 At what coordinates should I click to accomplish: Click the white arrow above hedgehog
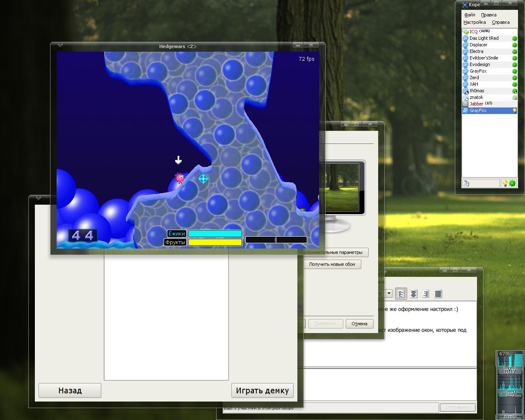tap(178, 160)
